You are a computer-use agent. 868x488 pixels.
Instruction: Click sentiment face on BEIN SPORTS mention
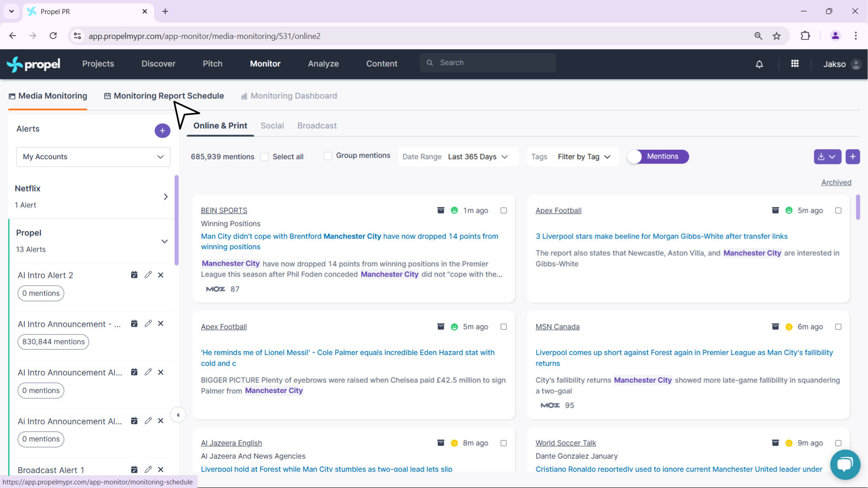[454, 210]
